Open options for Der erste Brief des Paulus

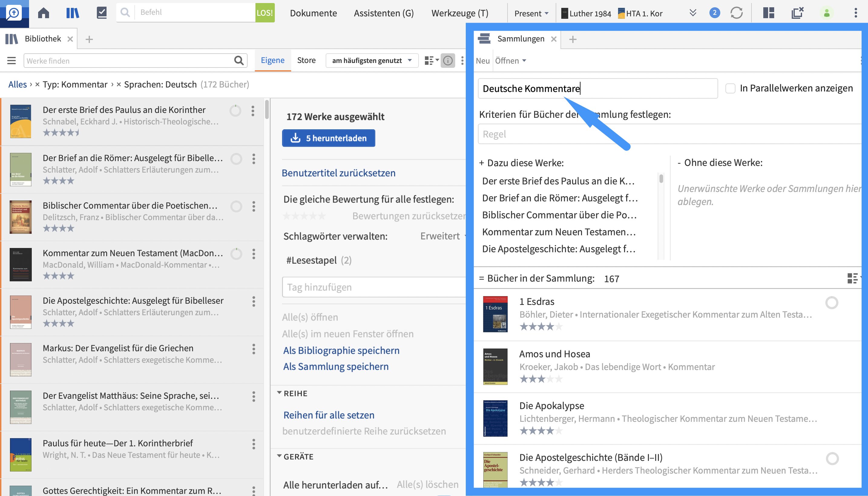[x=253, y=111]
